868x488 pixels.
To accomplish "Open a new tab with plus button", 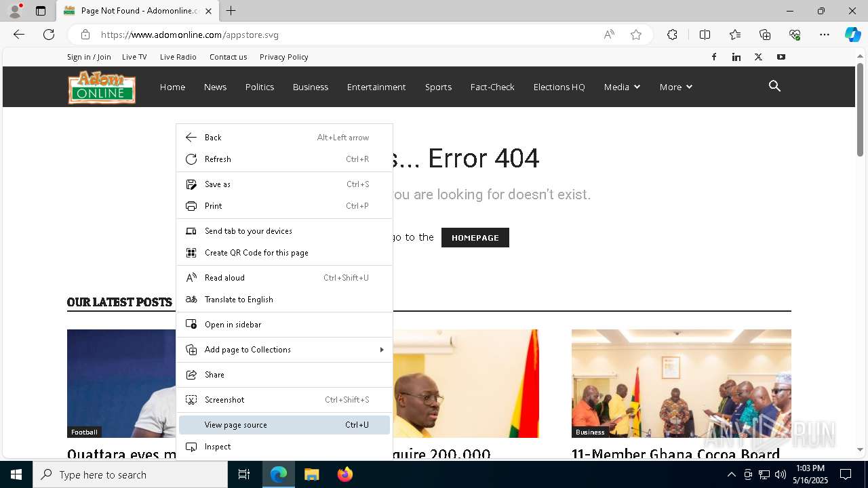I will [231, 11].
